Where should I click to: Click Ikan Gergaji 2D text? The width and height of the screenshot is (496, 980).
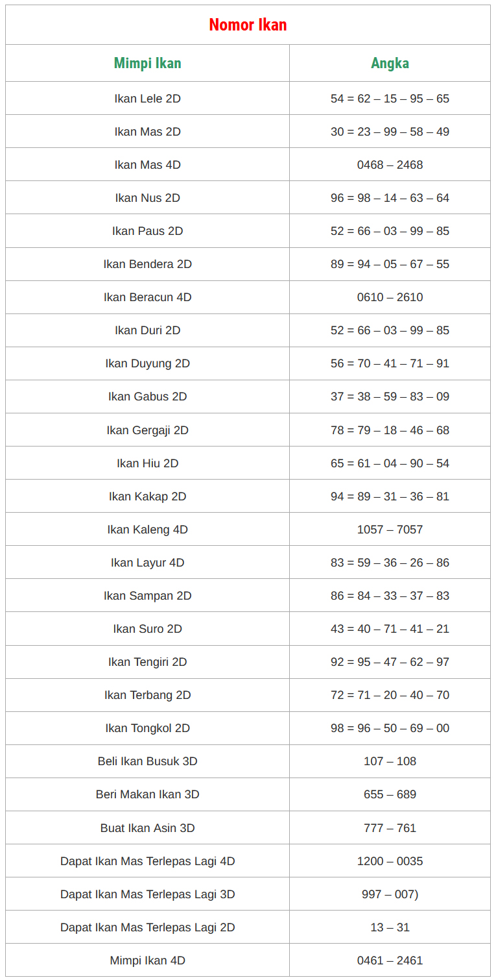147,430
